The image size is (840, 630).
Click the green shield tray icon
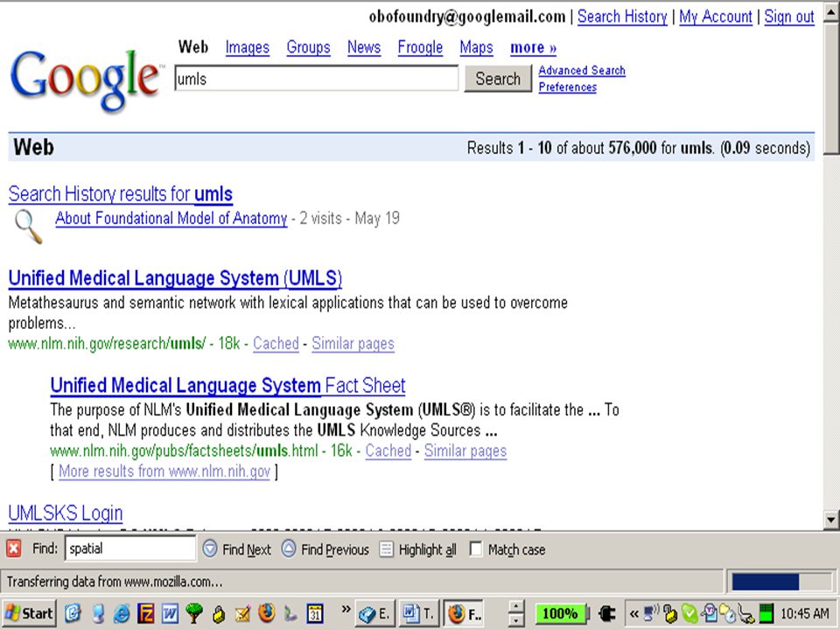(689, 612)
